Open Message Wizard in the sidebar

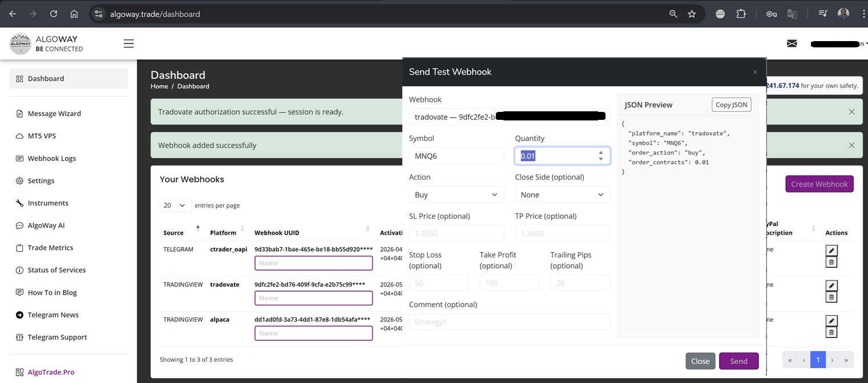(54, 114)
